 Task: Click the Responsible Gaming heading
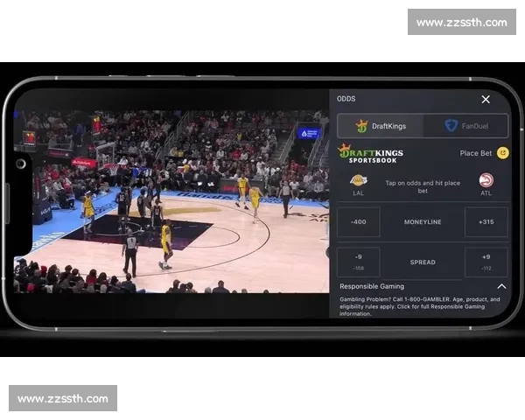click(x=372, y=286)
